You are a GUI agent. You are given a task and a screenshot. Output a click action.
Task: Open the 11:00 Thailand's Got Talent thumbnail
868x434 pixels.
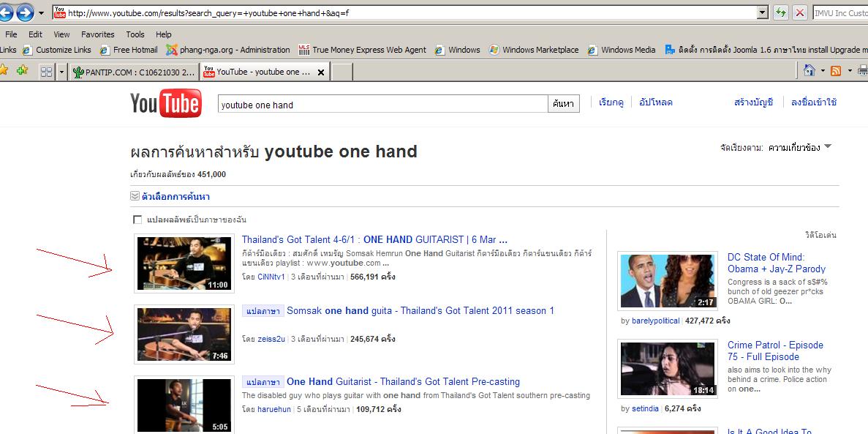click(184, 263)
